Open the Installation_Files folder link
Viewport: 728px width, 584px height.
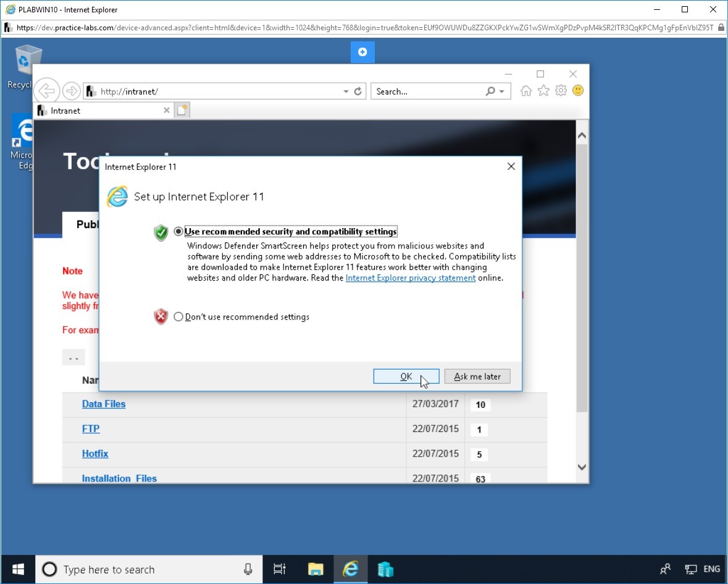tap(119, 478)
